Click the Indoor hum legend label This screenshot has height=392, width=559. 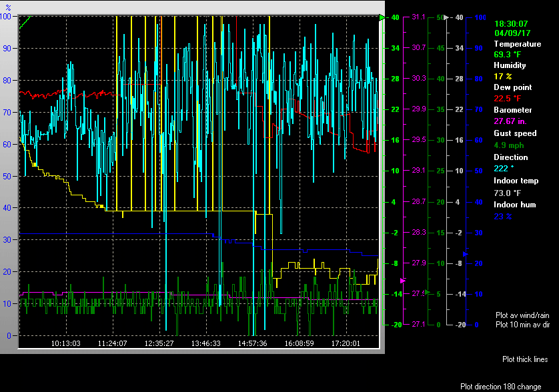tap(514, 205)
